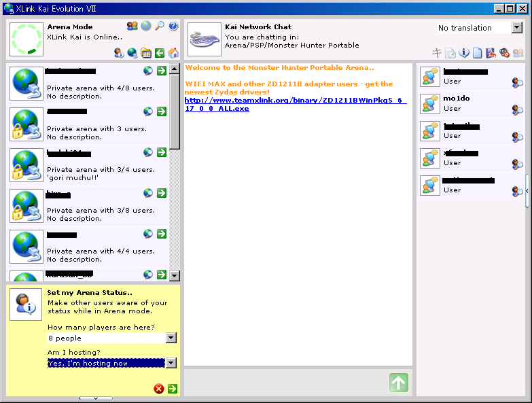Click the keyboard icon beside Kai Network Chat
The image size is (532, 403).
[x=205, y=39]
